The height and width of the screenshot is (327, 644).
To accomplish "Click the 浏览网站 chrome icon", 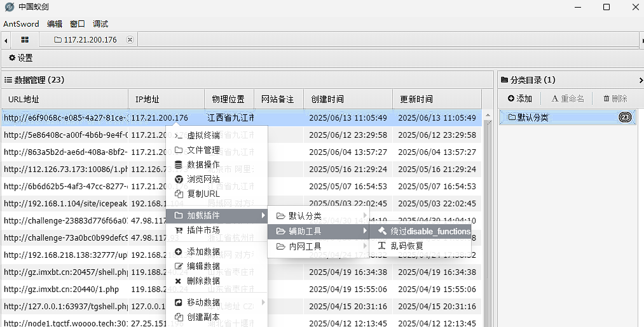I will click(179, 179).
